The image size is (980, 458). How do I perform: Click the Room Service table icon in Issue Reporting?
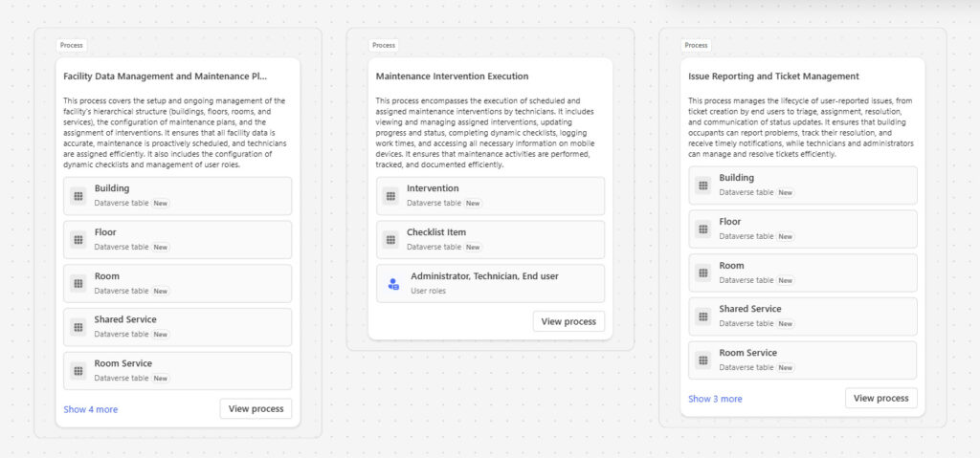click(x=703, y=360)
